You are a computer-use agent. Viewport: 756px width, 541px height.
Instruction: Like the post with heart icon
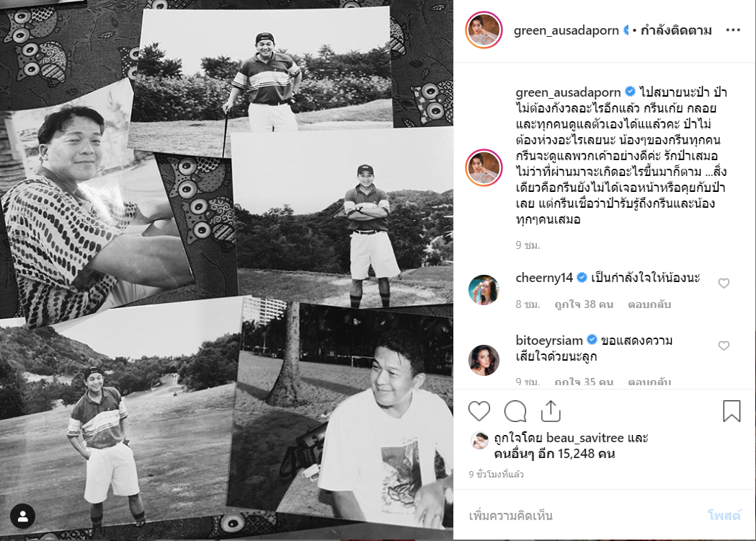[x=479, y=411]
